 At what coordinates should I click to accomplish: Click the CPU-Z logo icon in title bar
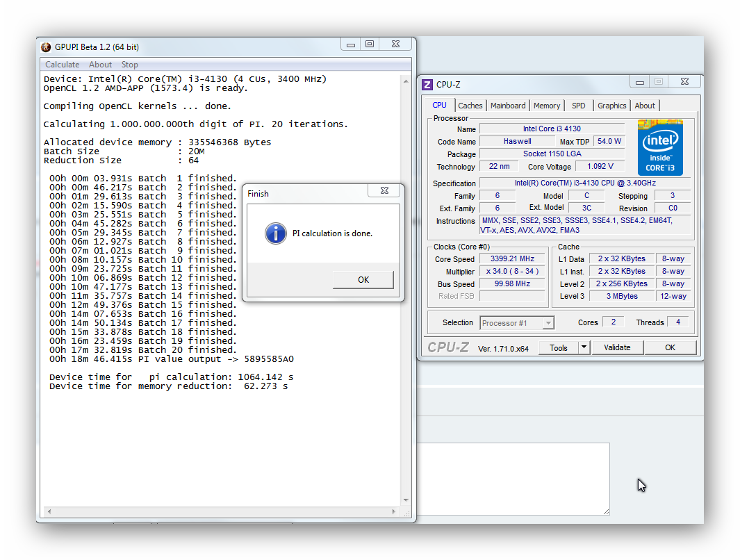pyautogui.click(x=427, y=85)
